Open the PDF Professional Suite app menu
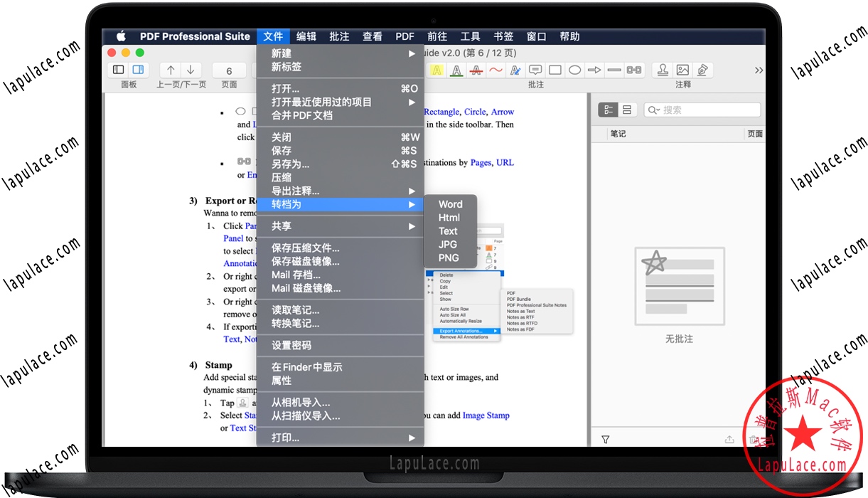Screen dimensions: 868x498 click(x=195, y=36)
